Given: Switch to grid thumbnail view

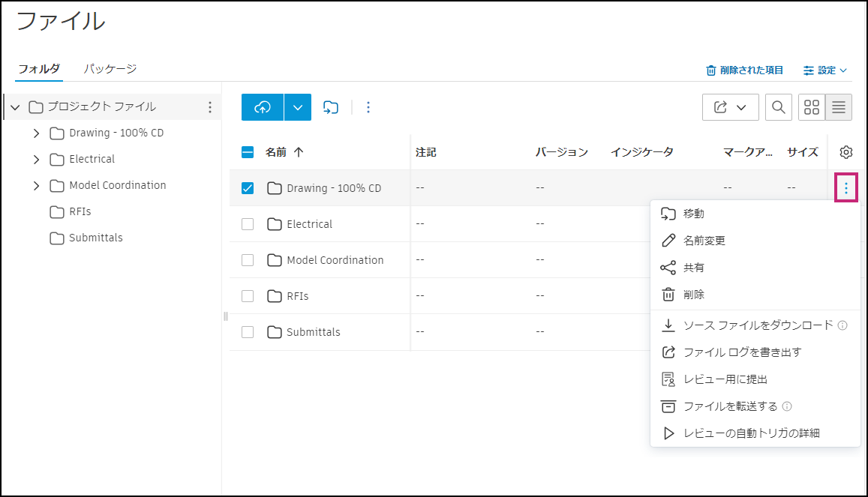Looking at the screenshot, I should pyautogui.click(x=811, y=107).
